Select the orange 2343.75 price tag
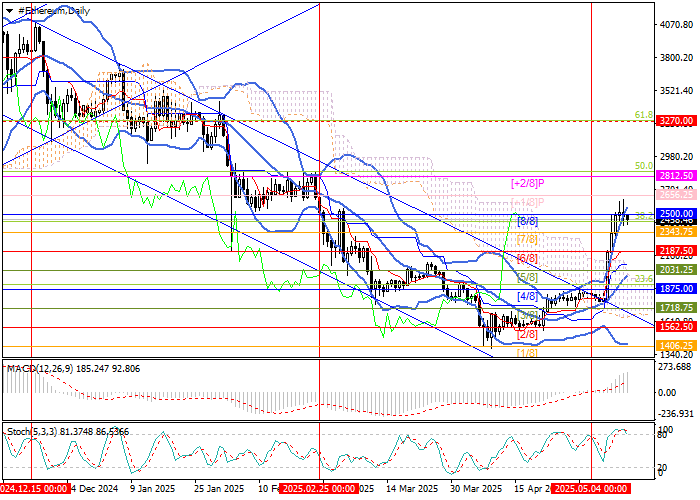Screen dimensions: 700x500 pos(676,231)
